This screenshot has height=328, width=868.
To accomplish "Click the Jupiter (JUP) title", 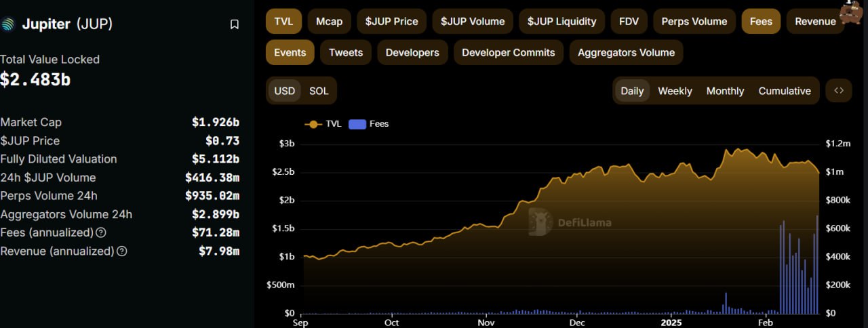I will (x=67, y=24).
